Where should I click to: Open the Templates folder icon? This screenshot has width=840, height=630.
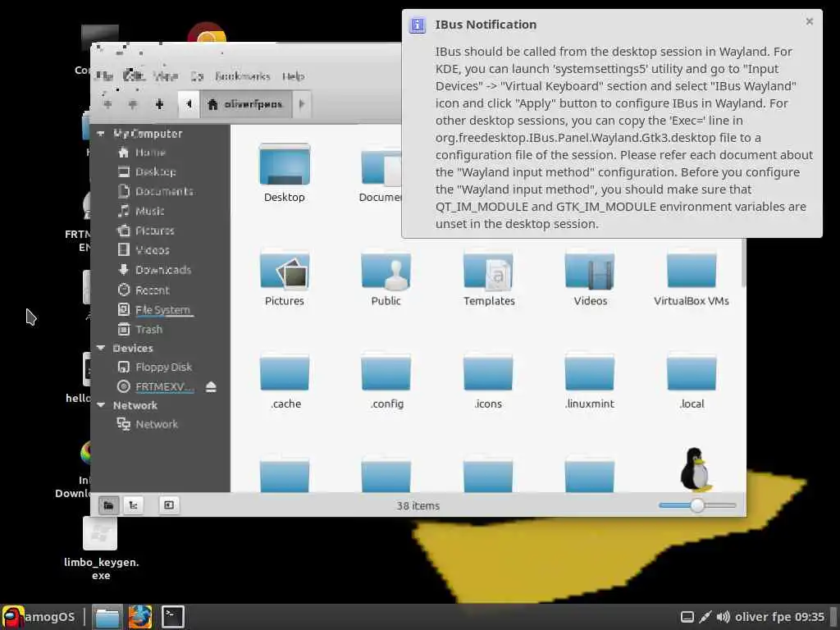(488, 271)
